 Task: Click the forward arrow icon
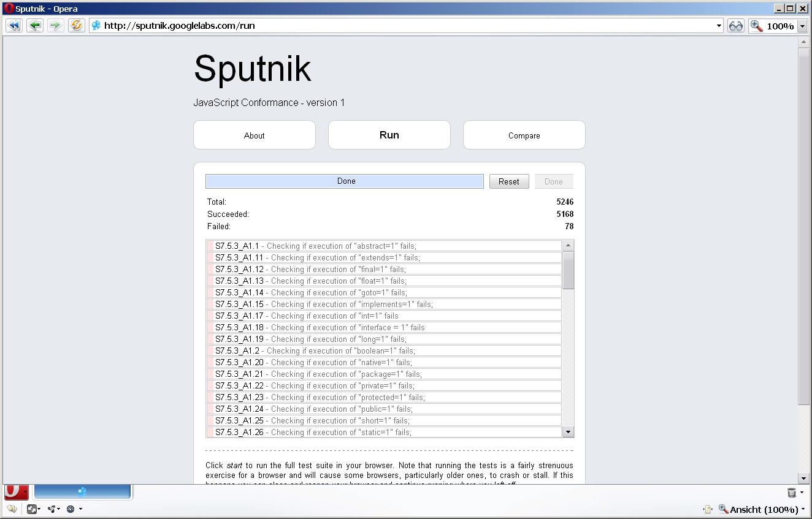click(56, 25)
